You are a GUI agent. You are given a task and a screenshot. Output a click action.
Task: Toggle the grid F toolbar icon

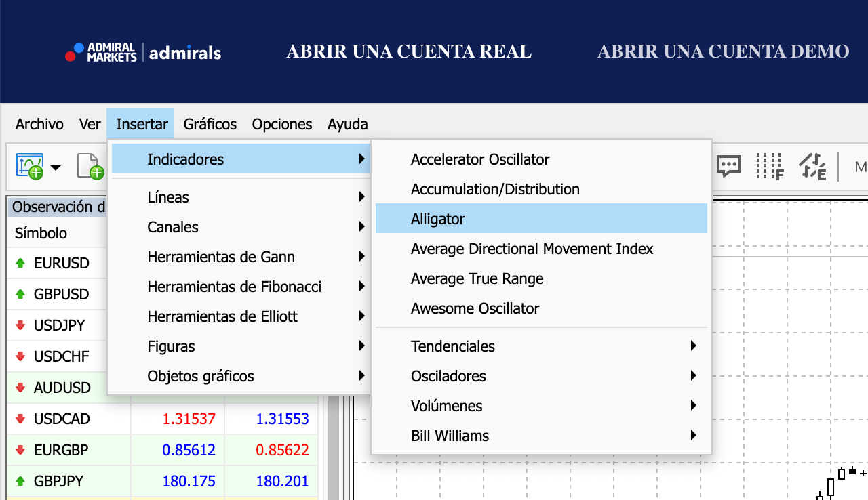click(770, 166)
